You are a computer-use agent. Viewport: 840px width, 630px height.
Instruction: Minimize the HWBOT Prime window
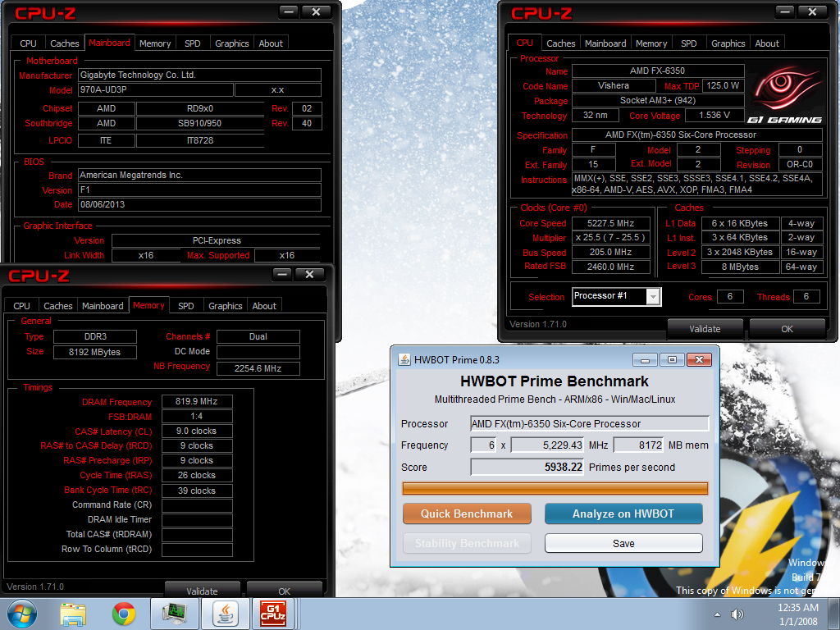tap(645, 359)
